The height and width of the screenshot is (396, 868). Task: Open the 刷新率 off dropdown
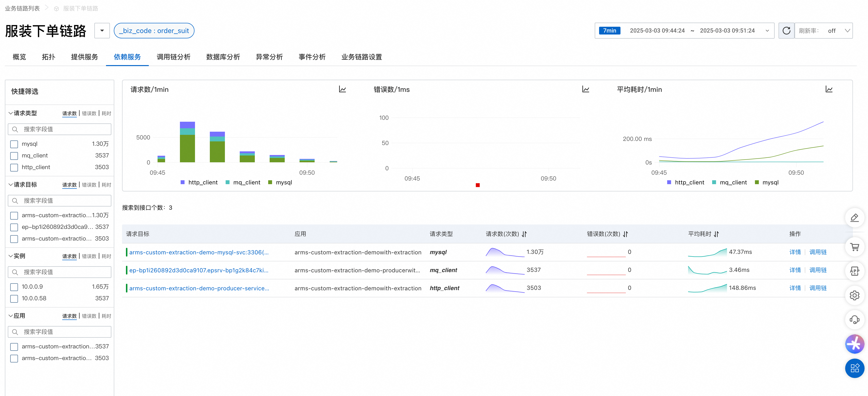click(824, 31)
